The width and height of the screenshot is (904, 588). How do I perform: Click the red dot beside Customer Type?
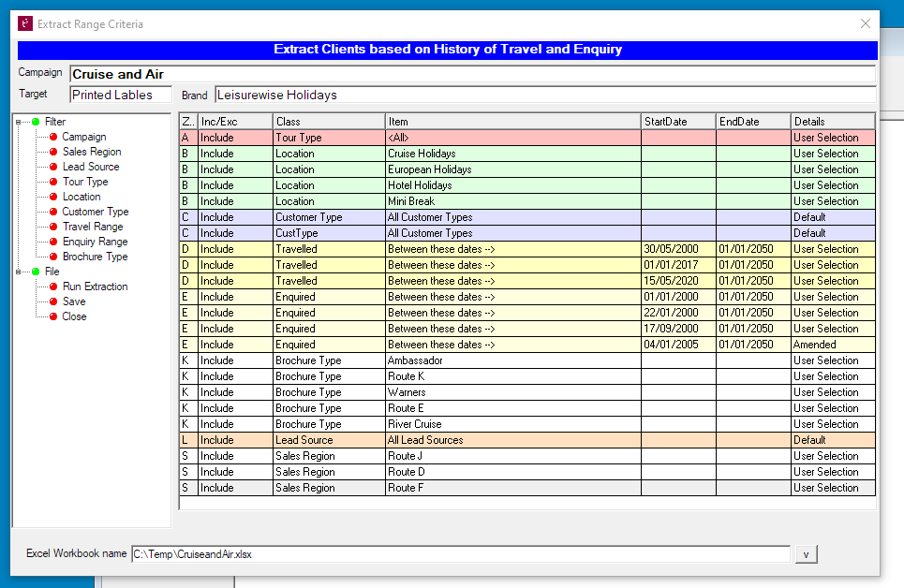pos(53,212)
